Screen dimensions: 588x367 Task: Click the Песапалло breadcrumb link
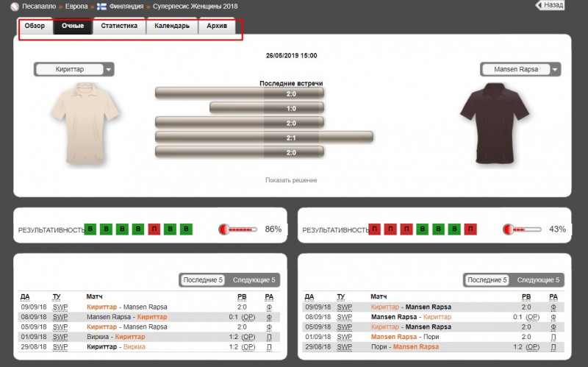pos(39,7)
